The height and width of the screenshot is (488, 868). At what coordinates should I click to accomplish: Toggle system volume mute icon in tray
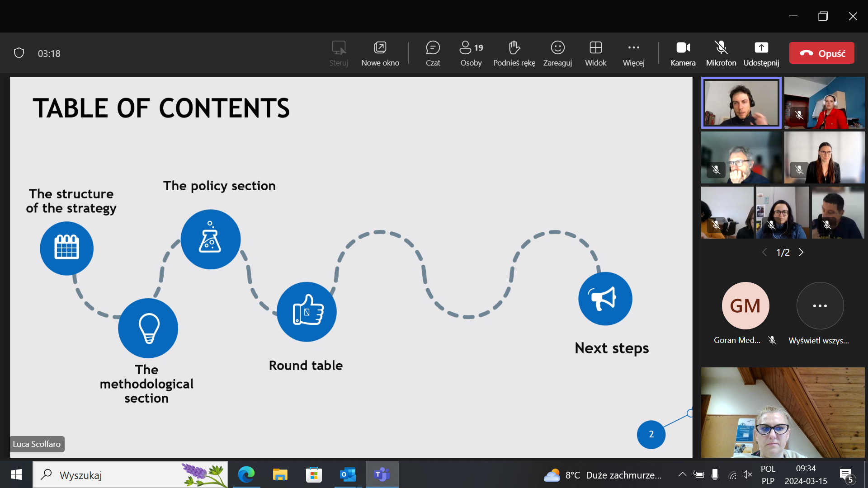747,474
